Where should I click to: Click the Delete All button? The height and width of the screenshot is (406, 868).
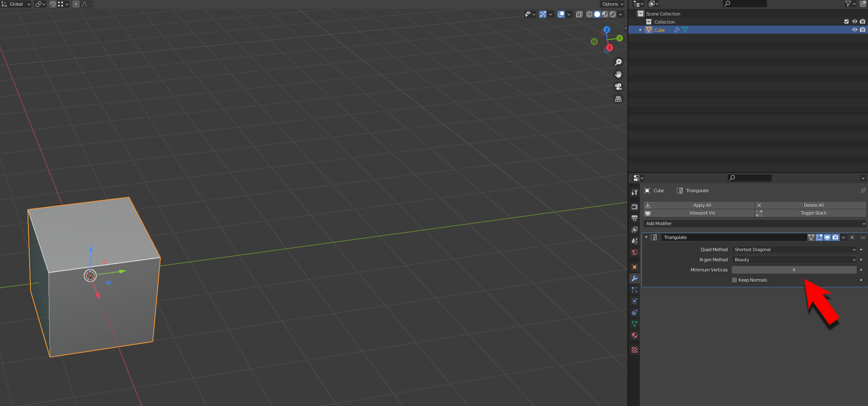pos(813,205)
